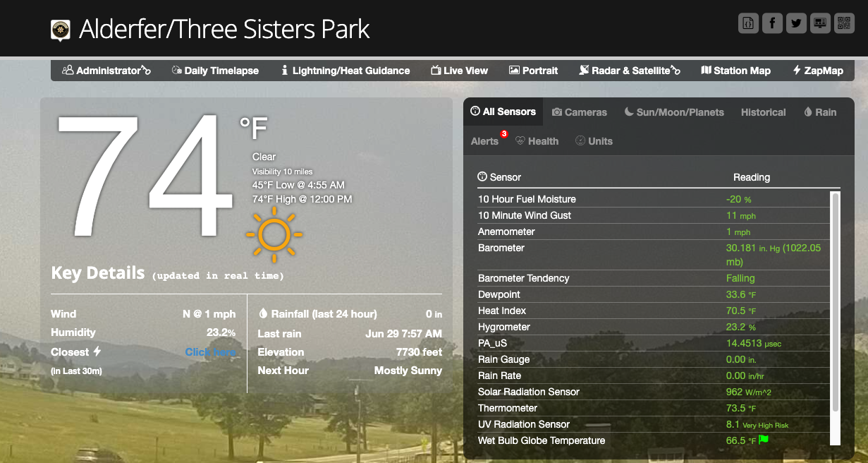Screen dimensions: 868x463
Task: Select the Barometer Tendency row
Action: (654, 278)
